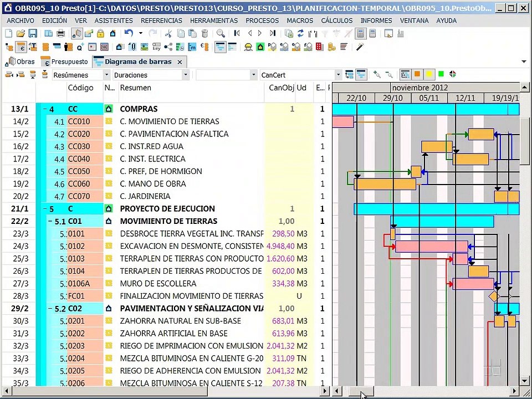532x399 pixels.
Task: Open the hard hat worker icon
Action: [x=248, y=47]
